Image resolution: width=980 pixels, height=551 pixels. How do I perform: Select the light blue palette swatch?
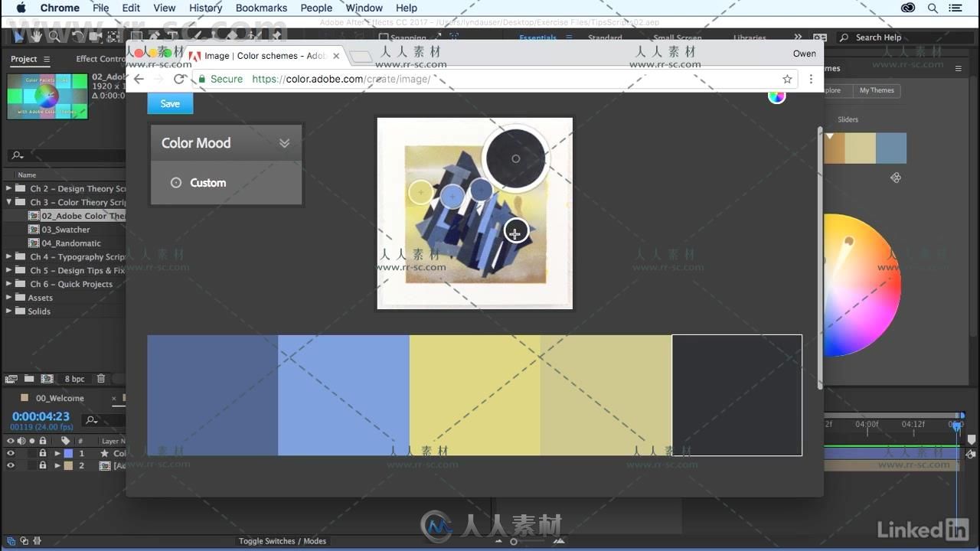pos(344,395)
